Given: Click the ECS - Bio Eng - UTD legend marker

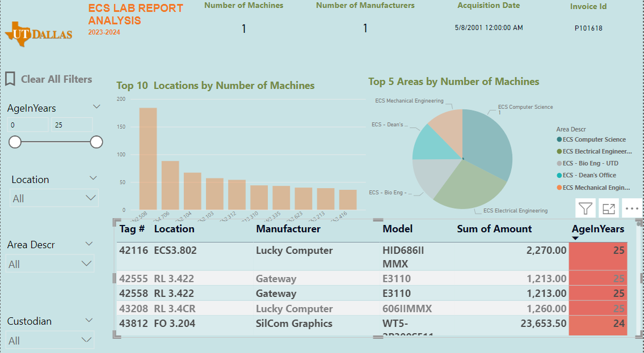Looking at the screenshot, I should point(559,163).
